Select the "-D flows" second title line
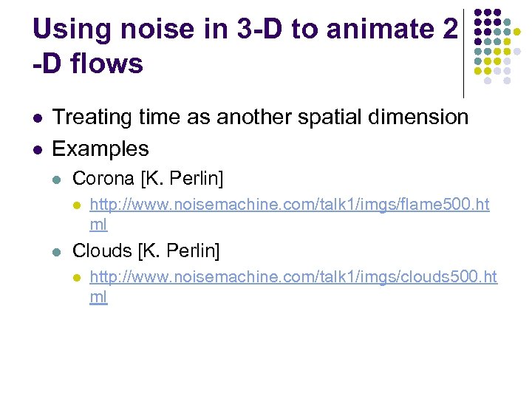The image size is (532, 399). pos(88,65)
